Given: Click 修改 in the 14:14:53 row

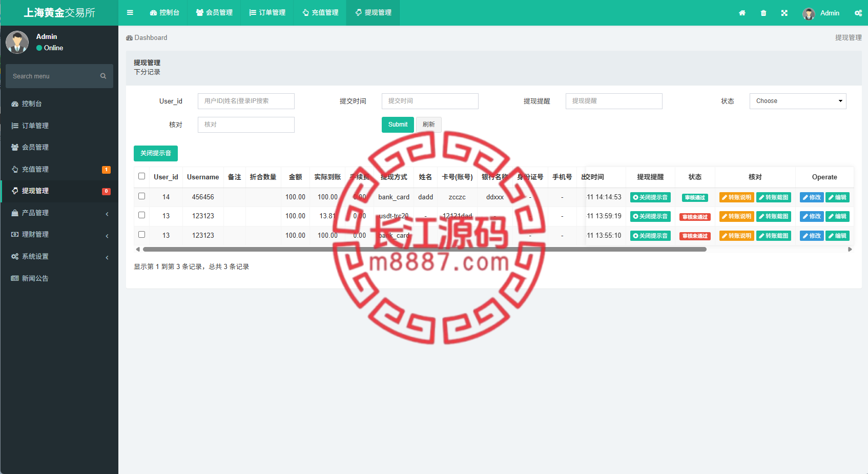Looking at the screenshot, I should pos(812,197).
